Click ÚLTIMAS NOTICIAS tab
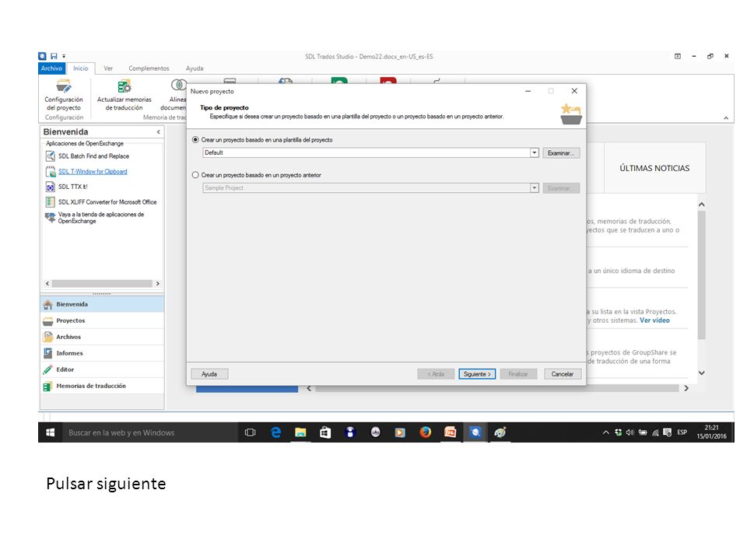The image size is (747, 560). coord(654,168)
